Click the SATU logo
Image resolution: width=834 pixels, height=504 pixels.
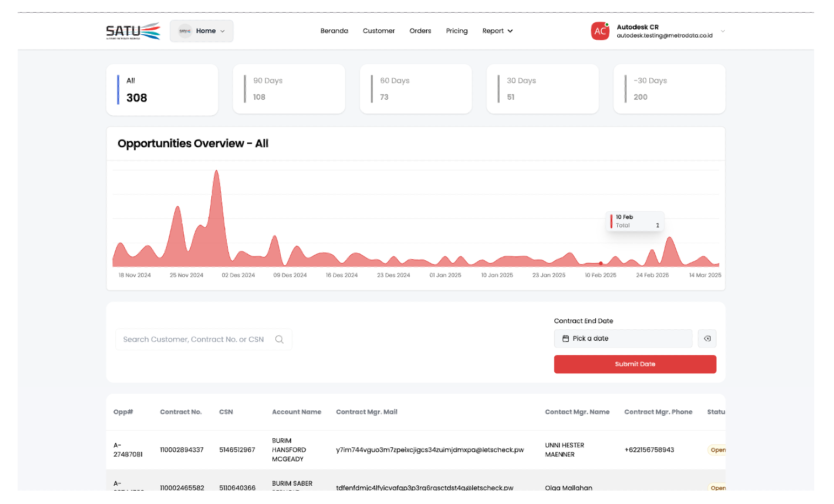coord(133,31)
